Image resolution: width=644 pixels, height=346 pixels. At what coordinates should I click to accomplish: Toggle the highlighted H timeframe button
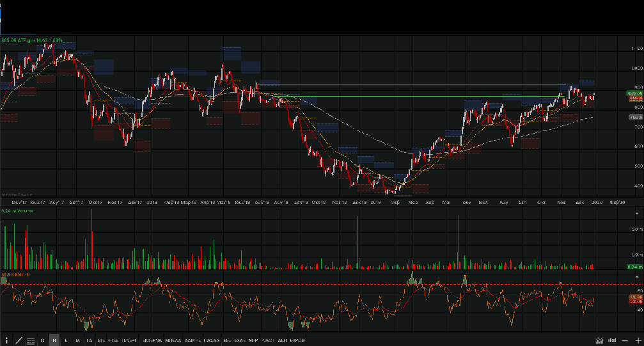(x=54, y=340)
